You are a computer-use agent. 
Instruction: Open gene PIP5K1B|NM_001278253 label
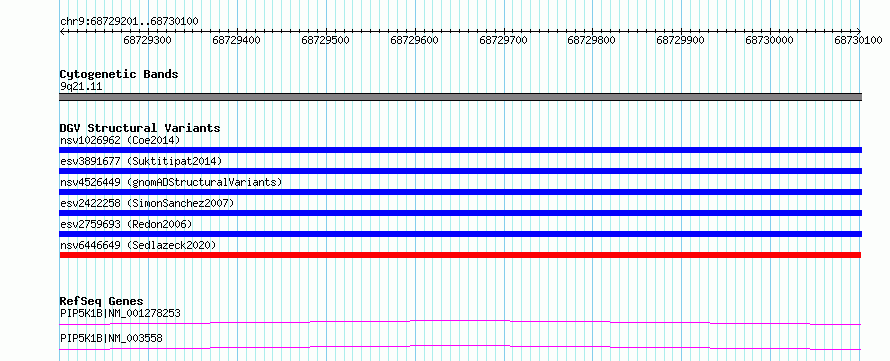coord(120,313)
